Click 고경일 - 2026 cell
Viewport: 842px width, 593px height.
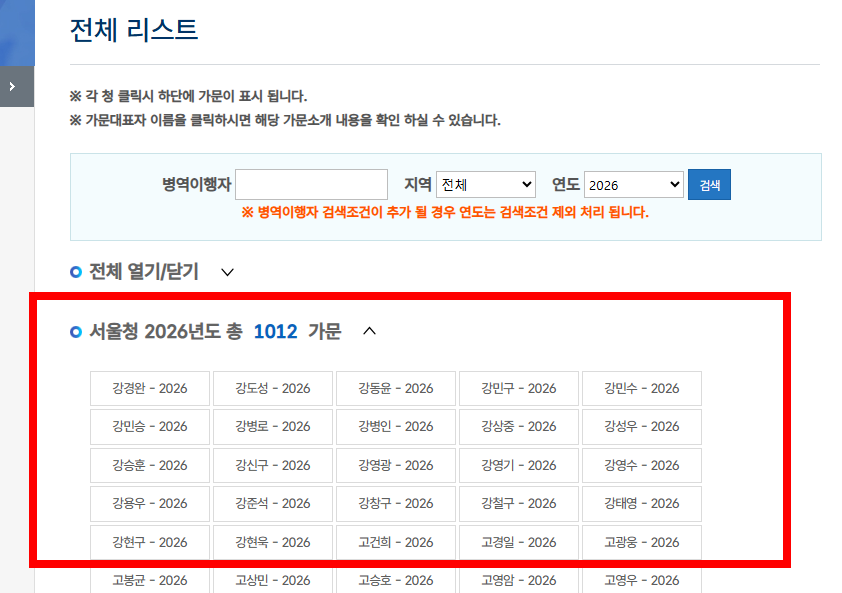click(x=519, y=543)
